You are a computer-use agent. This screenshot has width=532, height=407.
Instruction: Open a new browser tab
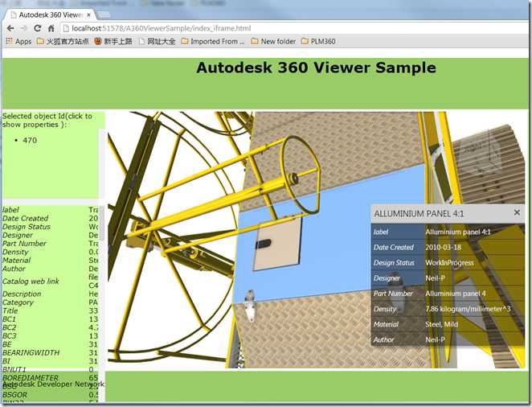(x=104, y=15)
